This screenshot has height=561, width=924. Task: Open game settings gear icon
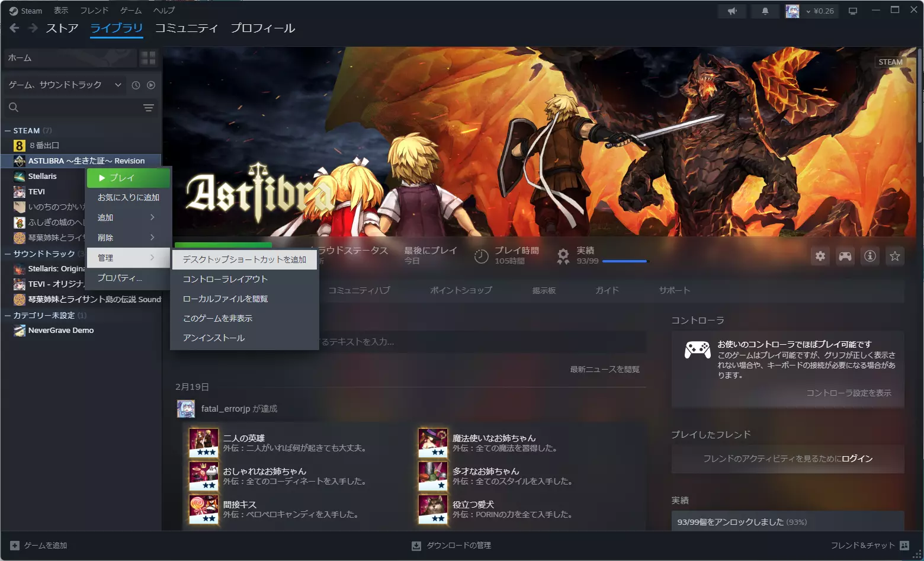(820, 256)
